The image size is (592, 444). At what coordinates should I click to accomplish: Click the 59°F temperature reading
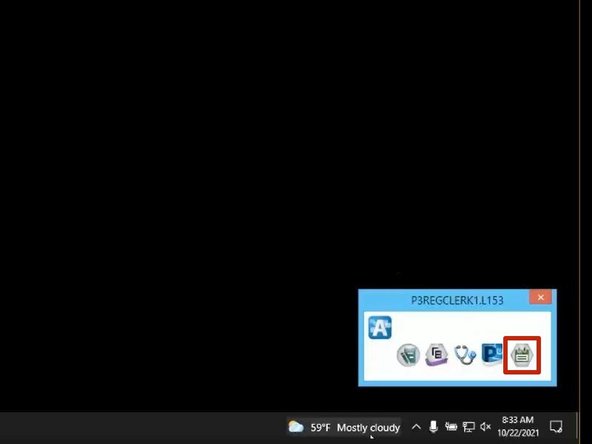click(x=320, y=428)
